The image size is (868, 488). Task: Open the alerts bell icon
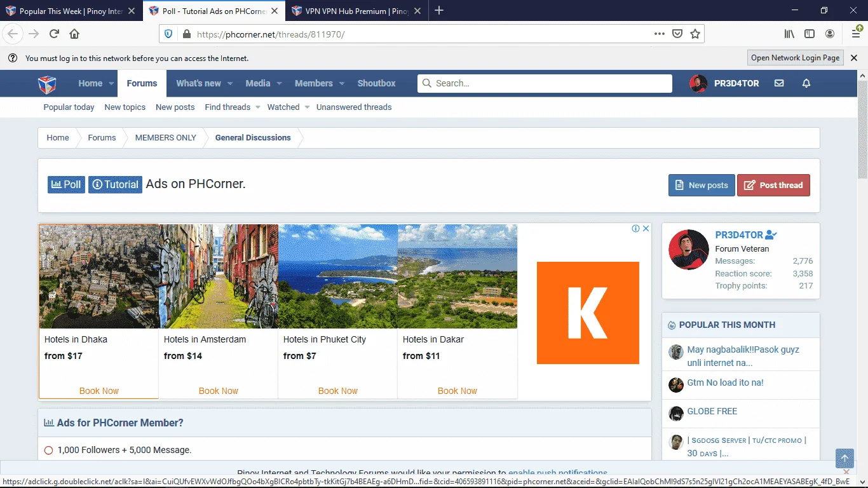806,83
